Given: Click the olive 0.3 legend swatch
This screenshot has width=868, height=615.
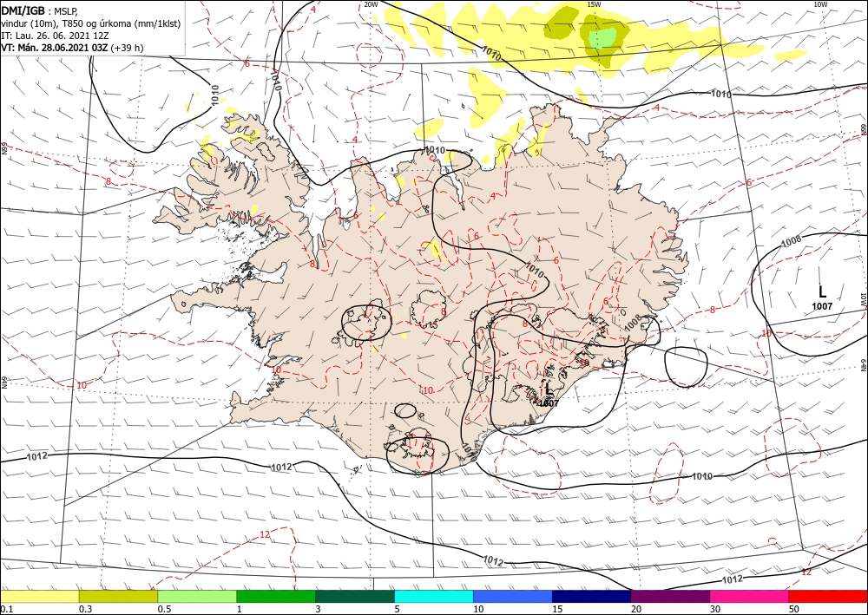Looking at the screenshot, I should (118, 596).
